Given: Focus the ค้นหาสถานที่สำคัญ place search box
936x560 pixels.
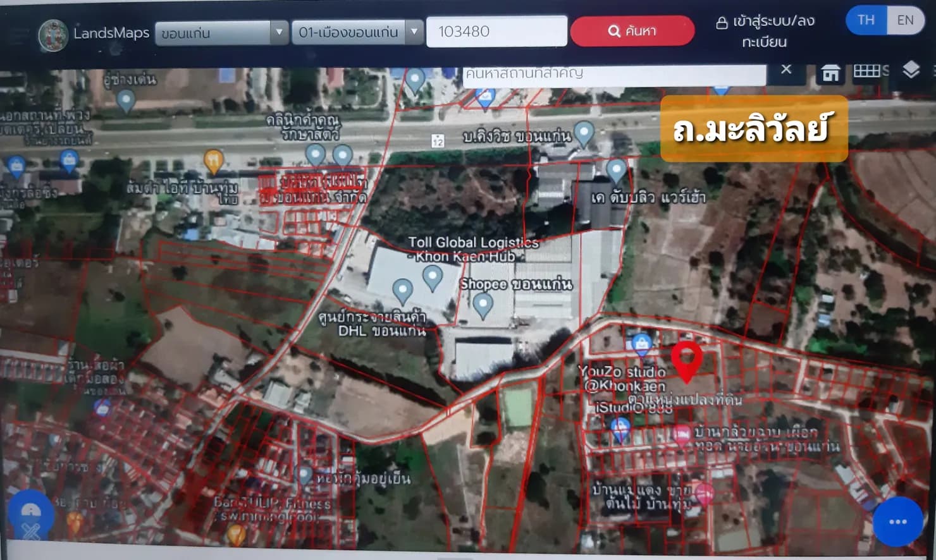Looking at the screenshot, I should [x=614, y=74].
